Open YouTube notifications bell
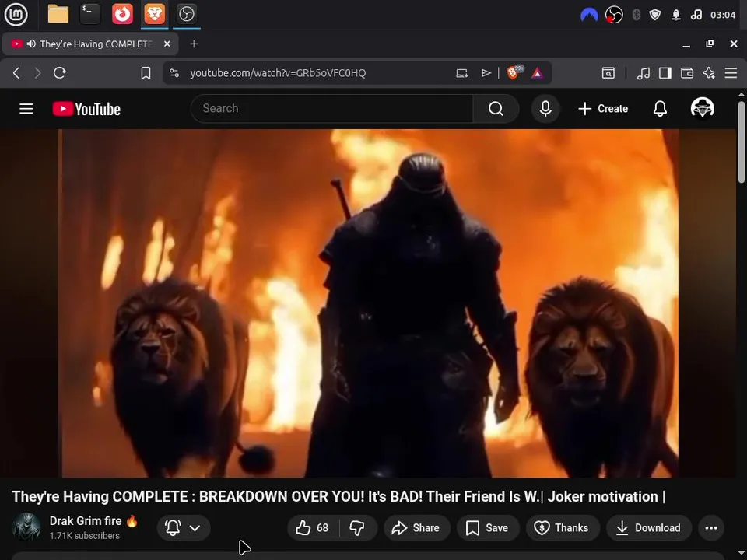This screenshot has height=560, width=747. 660,109
